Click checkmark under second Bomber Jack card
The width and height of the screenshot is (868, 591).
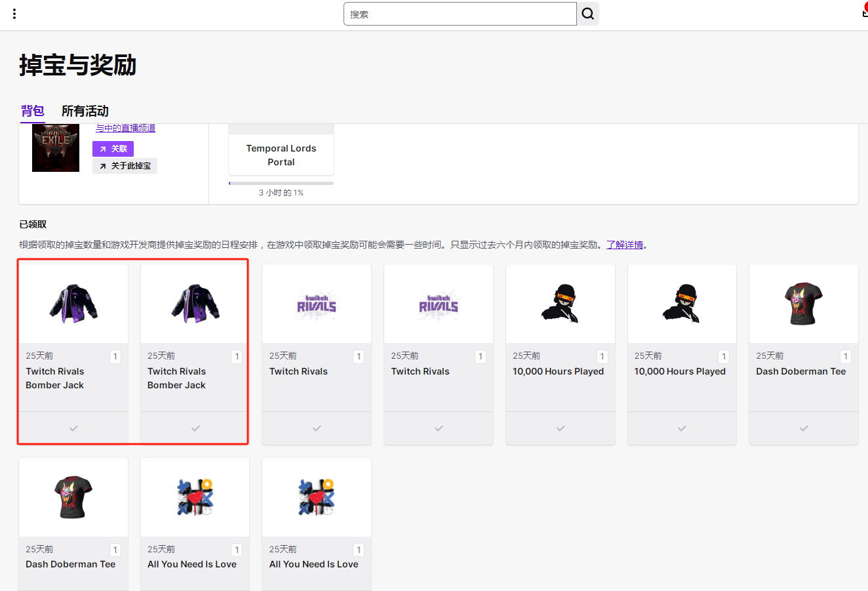coord(195,428)
